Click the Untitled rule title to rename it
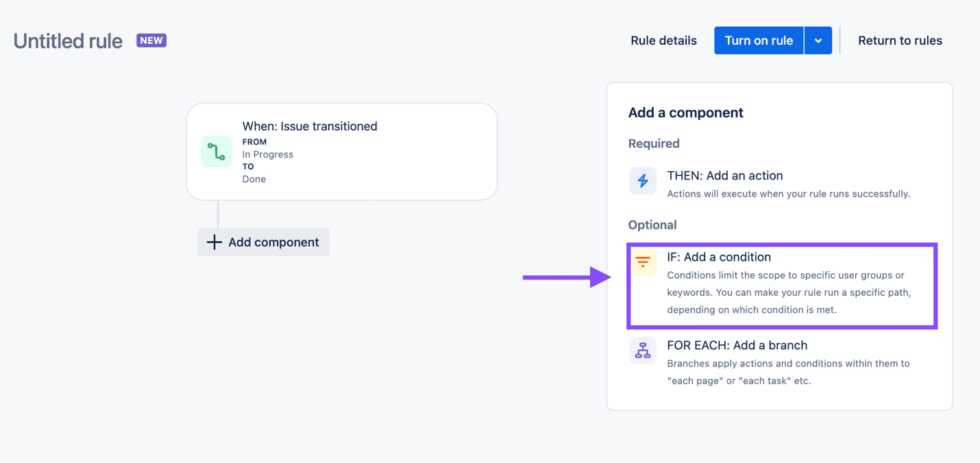Image resolution: width=980 pixels, height=463 pixels. pos(67,41)
